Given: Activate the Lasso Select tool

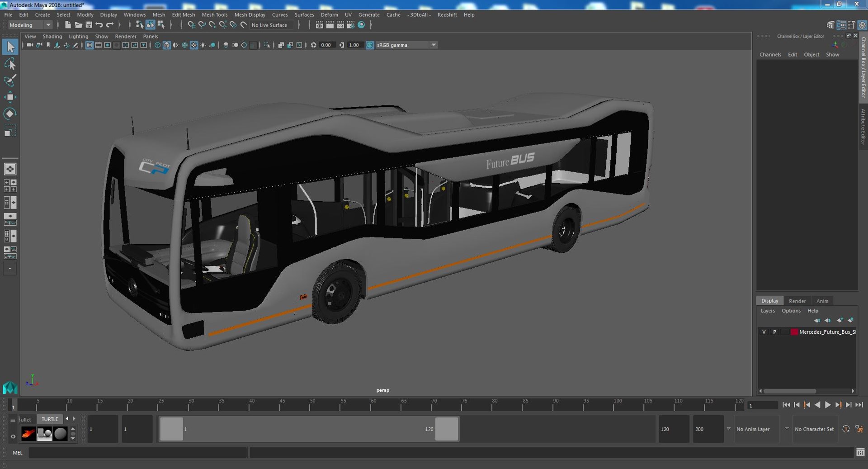Looking at the screenshot, I should click(x=10, y=64).
